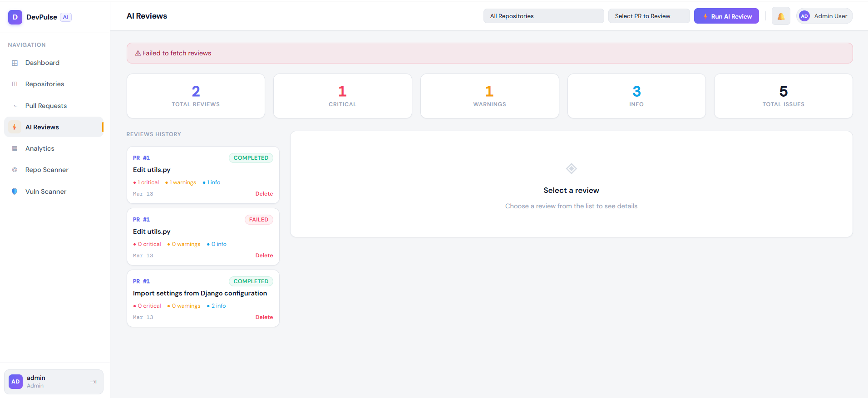Click the Dashboard grid icon
This screenshot has height=398, width=868.
[x=15, y=63]
